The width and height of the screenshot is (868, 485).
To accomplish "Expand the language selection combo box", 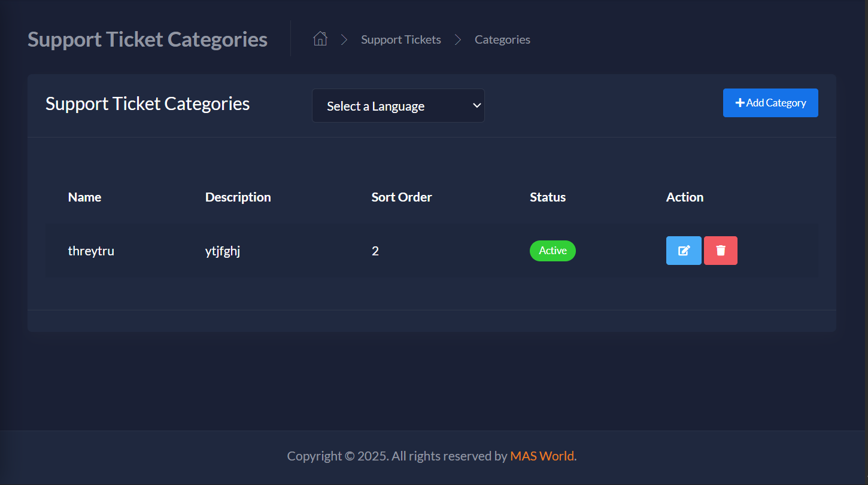I will click(x=398, y=105).
